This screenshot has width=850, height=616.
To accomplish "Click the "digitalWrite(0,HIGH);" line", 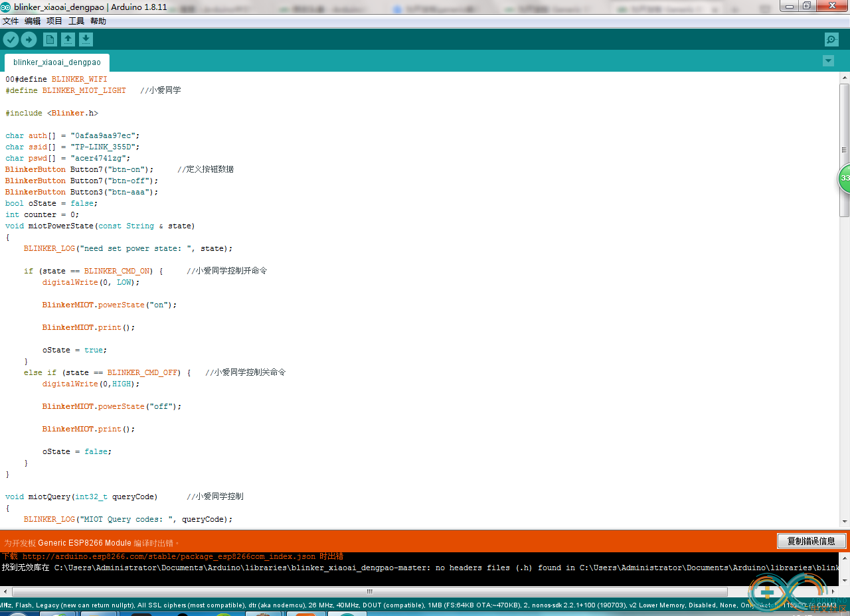I will point(91,384).
